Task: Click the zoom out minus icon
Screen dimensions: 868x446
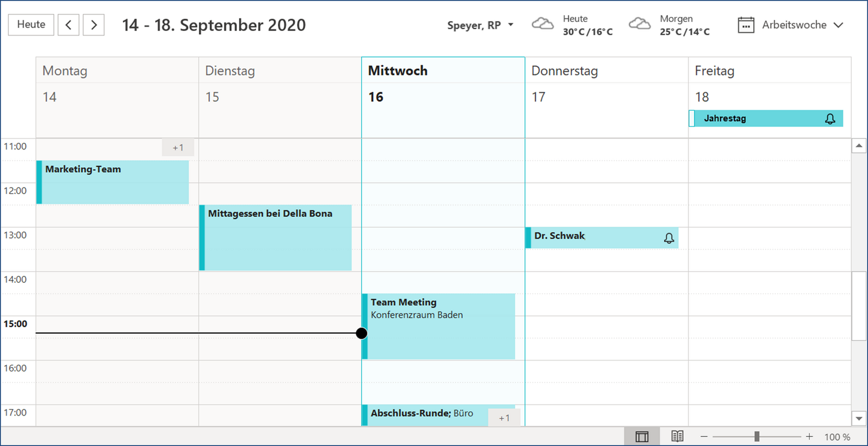Action: pos(704,437)
